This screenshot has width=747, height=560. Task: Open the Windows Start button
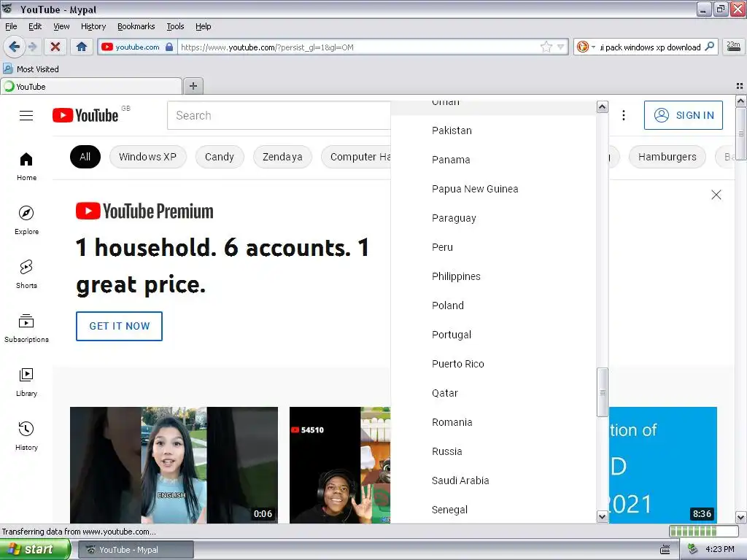(x=35, y=550)
